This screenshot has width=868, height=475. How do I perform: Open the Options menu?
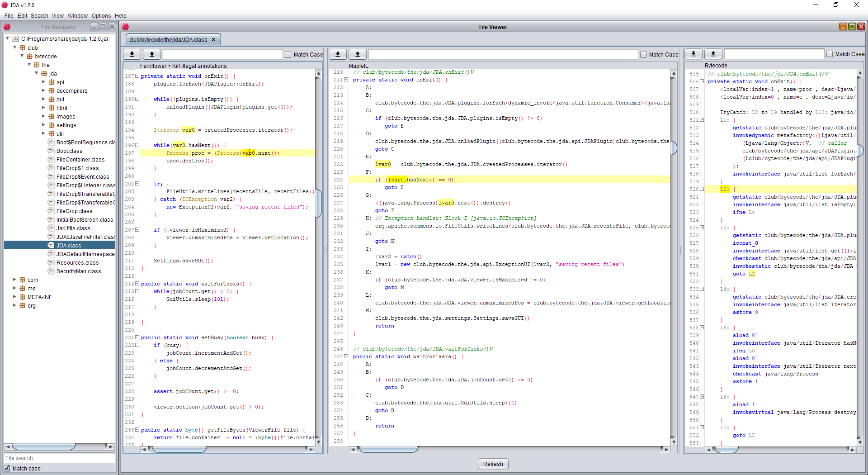101,16
